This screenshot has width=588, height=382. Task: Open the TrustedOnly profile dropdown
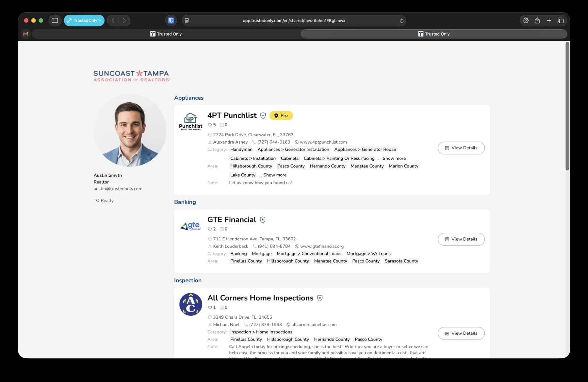(x=84, y=20)
